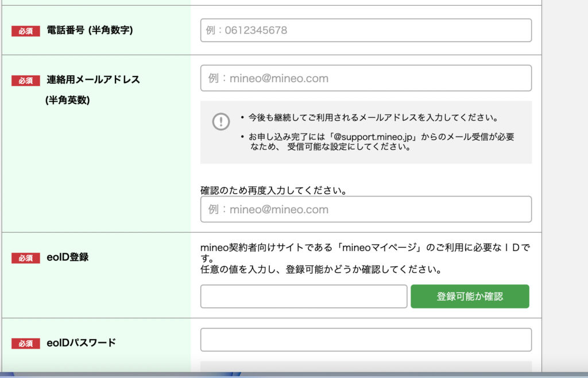Click the 必須 badge beside eoID登録
The height and width of the screenshot is (378, 588).
[25, 258]
